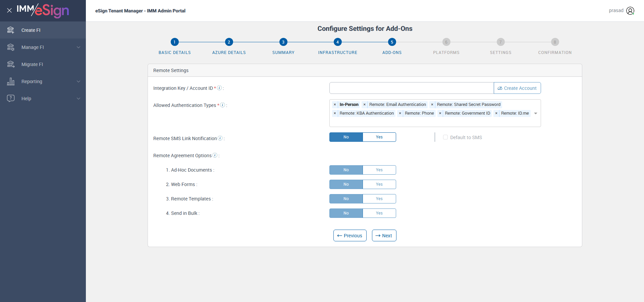The image size is (644, 302).
Task: Expand the Help chevron
Action: coord(78,99)
